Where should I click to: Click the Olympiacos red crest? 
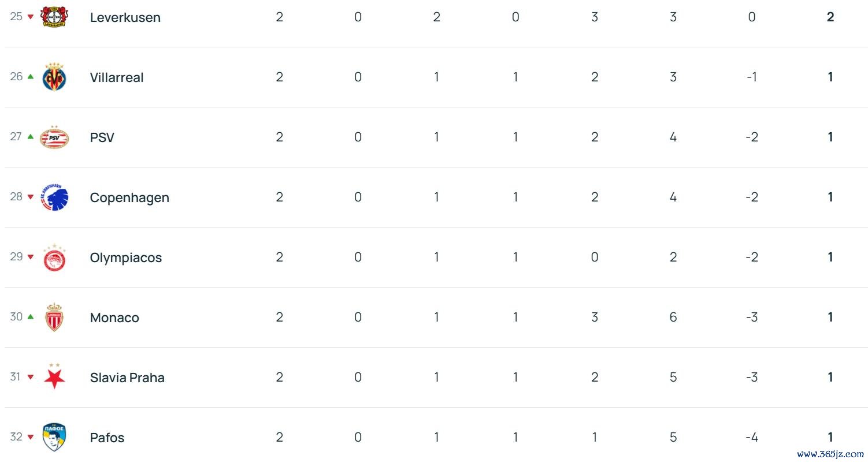(55, 257)
